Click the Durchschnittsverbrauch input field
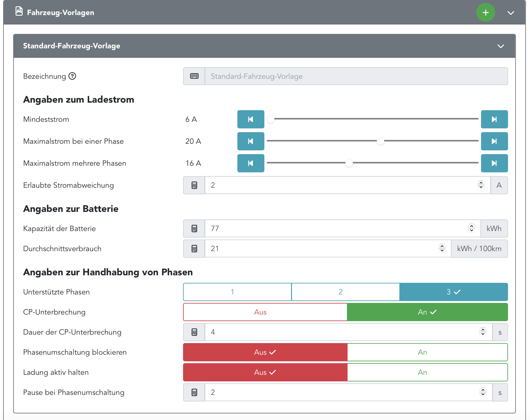The image size is (530, 420). [320, 249]
